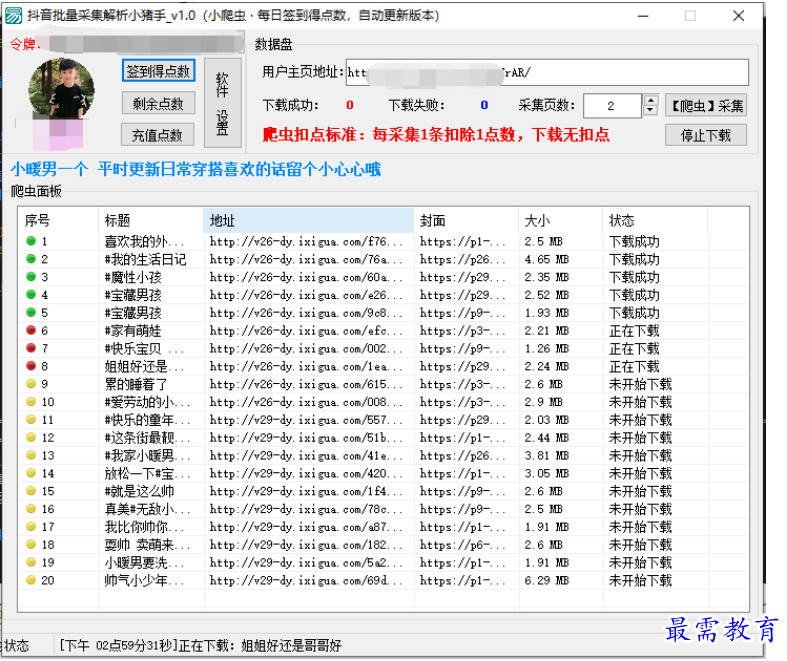Sort by 地址 column header
The width and height of the screenshot is (787, 661).
tap(309, 220)
